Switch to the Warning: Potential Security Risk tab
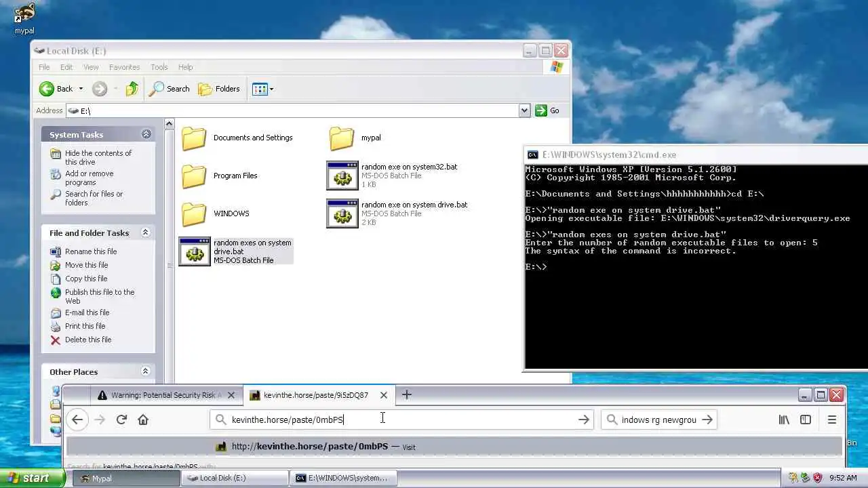The image size is (868, 488). coord(159,395)
